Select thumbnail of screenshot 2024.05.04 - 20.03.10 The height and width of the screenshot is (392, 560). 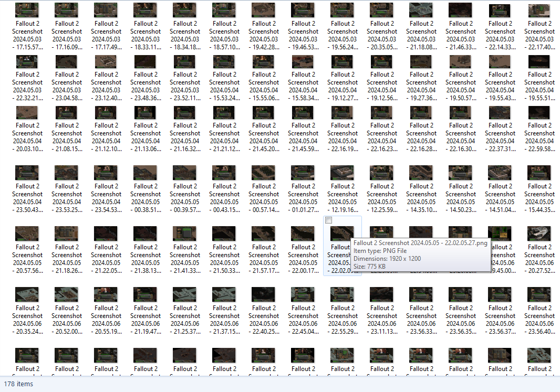pyautogui.click(x=27, y=112)
